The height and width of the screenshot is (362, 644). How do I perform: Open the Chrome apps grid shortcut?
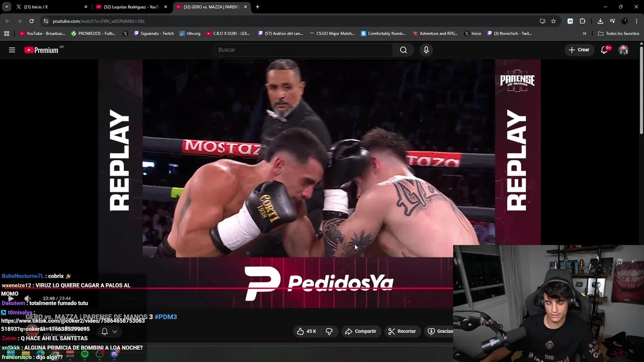[7, 34]
